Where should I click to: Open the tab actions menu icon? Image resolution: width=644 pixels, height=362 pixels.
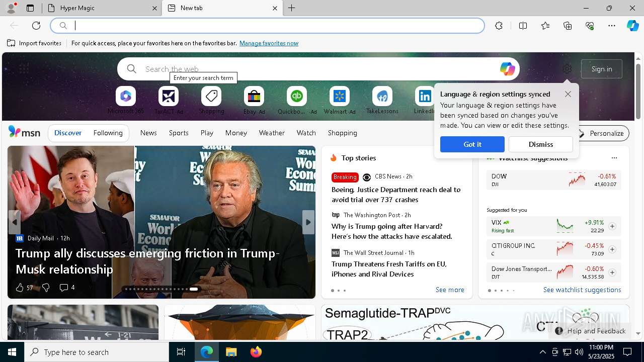[x=30, y=8]
